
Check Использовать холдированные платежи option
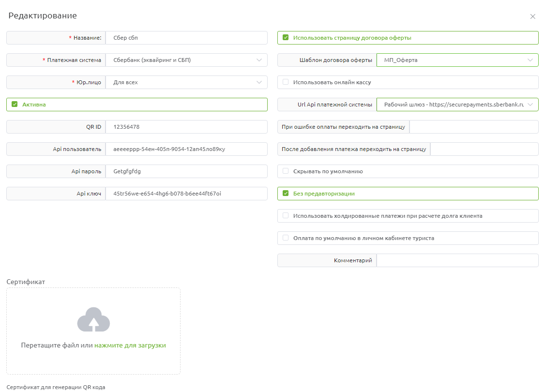click(286, 215)
